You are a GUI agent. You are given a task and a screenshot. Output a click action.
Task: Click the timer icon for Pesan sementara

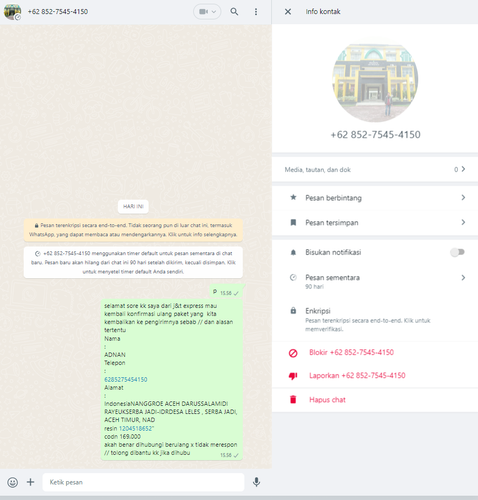(293, 277)
